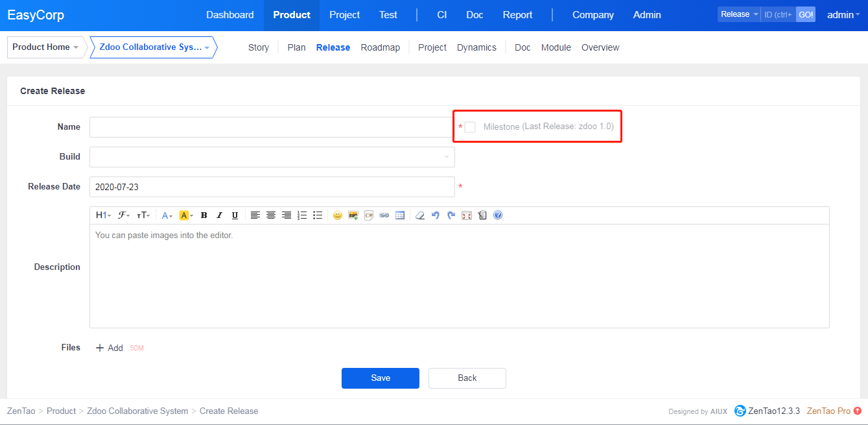Expand the Build dropdown

272,157
